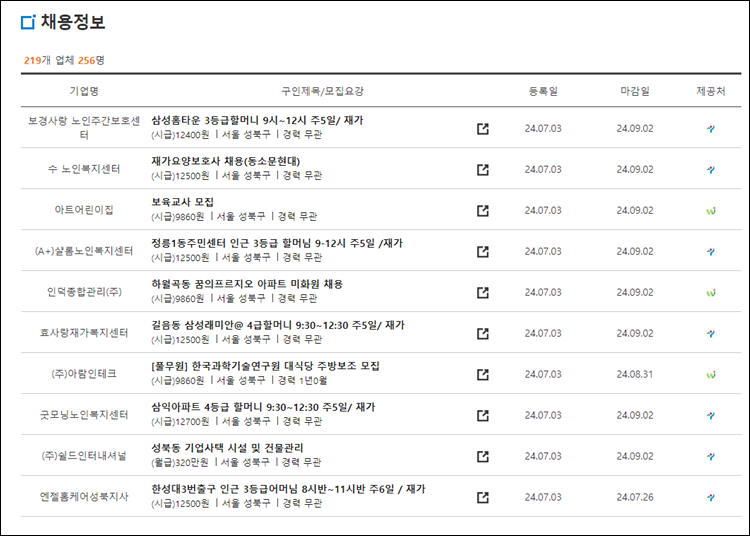Click provider logo in (A+)살롬노인복지센터 row
Viewport: 750px width, 536px height.
pos(711,252)
